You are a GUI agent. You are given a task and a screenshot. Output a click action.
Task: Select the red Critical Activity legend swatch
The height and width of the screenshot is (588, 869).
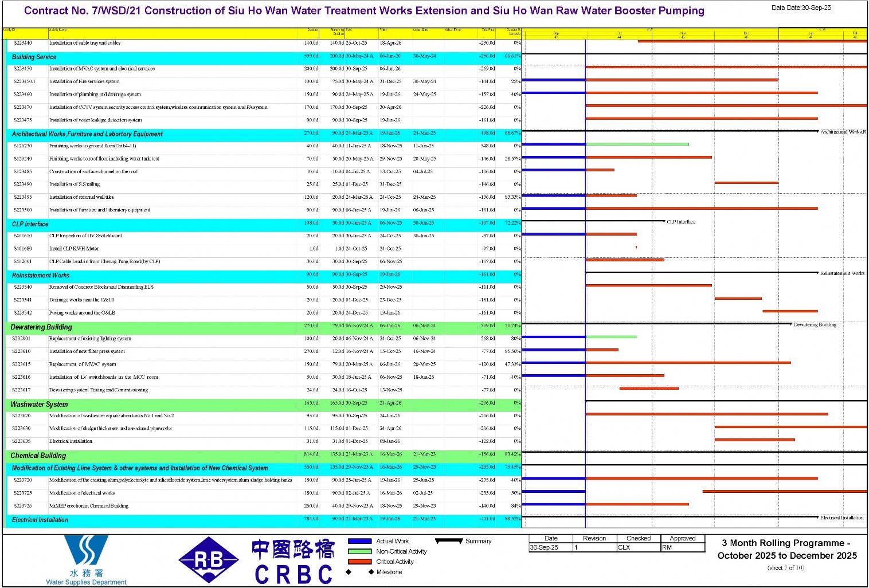click(360, 562)
